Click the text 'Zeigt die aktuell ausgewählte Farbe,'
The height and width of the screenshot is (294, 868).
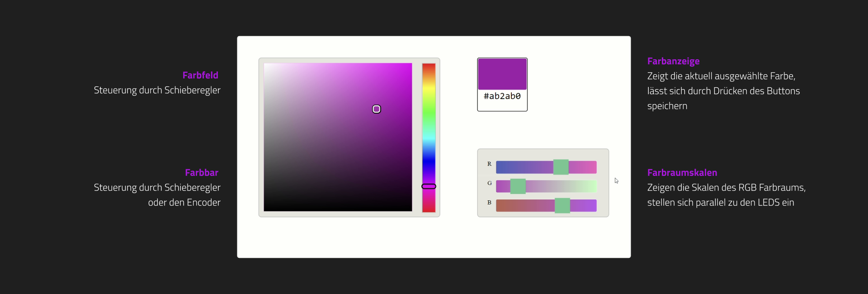(x=721, y=76)
